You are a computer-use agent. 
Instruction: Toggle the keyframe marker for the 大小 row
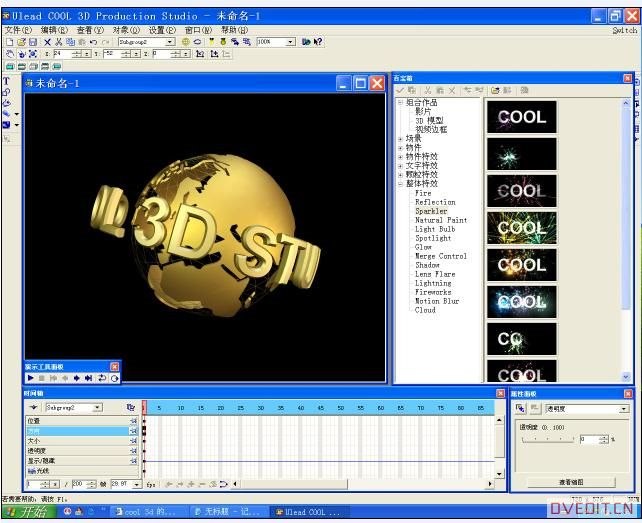(133, 441)
